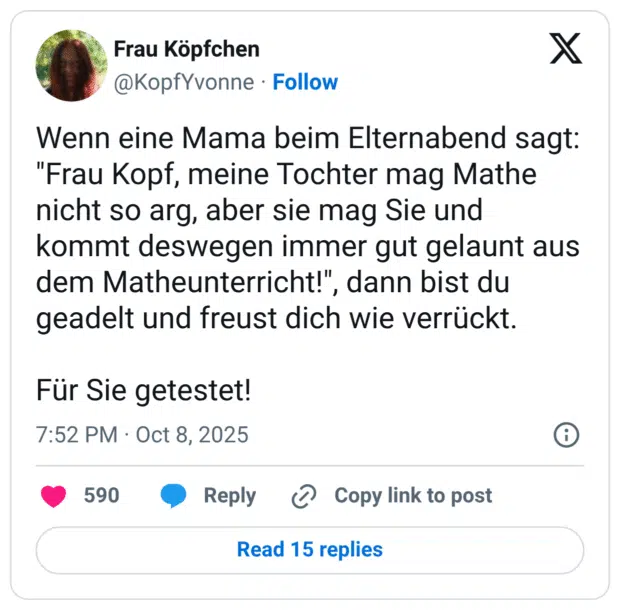The width and height of the screenshot is (620, 610).
Task: Open the info icon beside the date
Action: tap(566, 435)
